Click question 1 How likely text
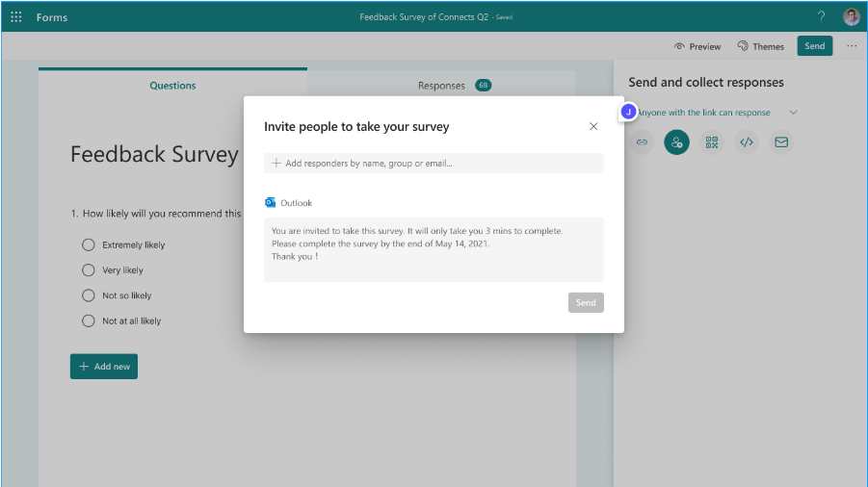868x487 pixels. coord(156,214)
